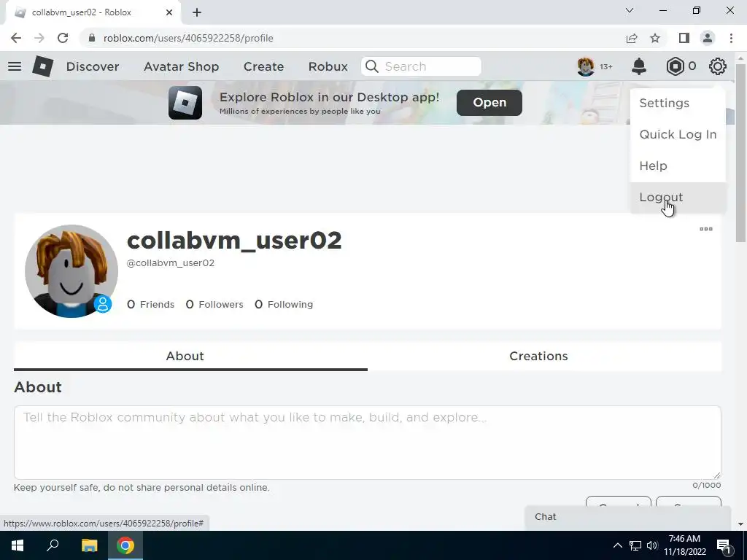Show hidden system tray icons
Screen dimensions: 747x560
click(x=617, y=545)
